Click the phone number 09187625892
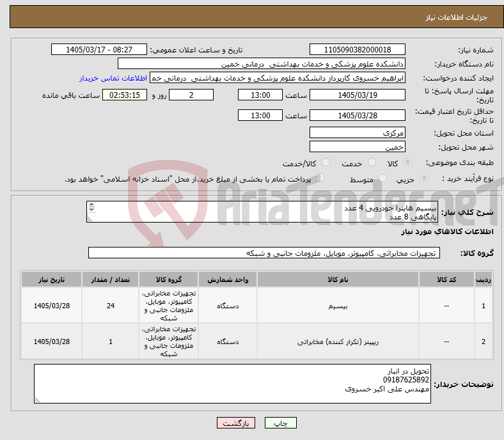The width and height of the screenshot is (504, 440). 406,380
